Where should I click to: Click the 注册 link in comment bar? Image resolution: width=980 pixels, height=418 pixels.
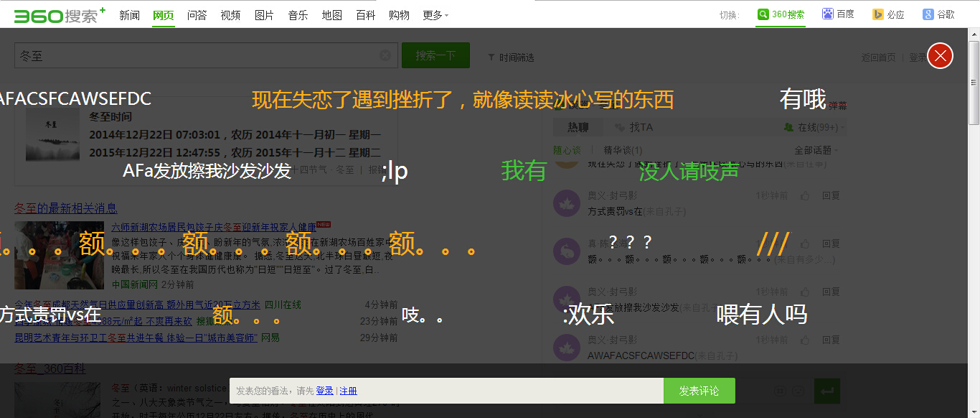pos(348,391)
